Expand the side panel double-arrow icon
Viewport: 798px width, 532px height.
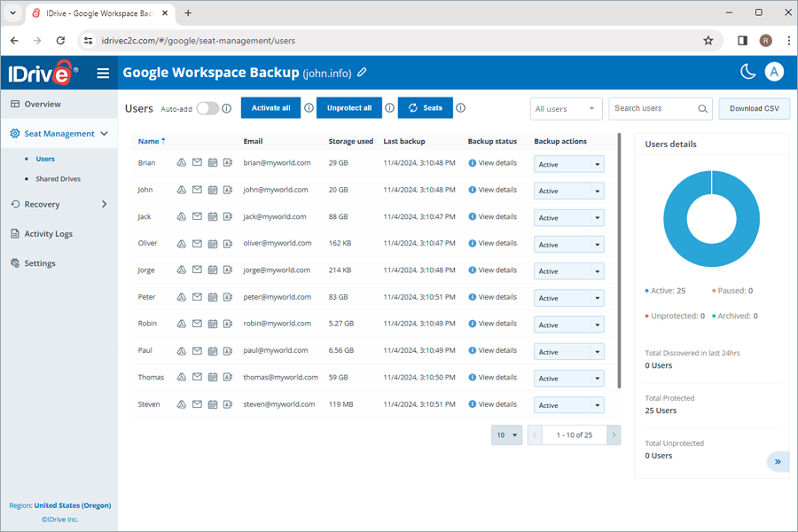778,462
